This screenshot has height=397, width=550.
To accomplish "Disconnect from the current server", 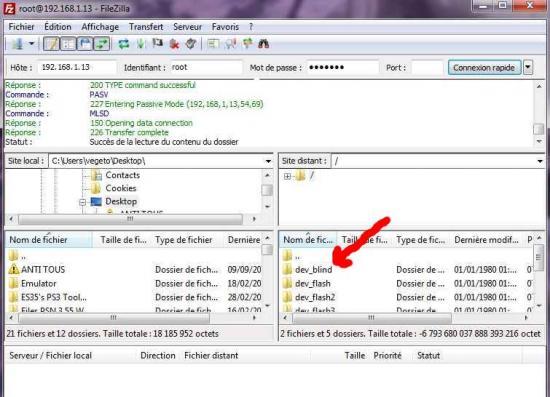I will point(174,44).
